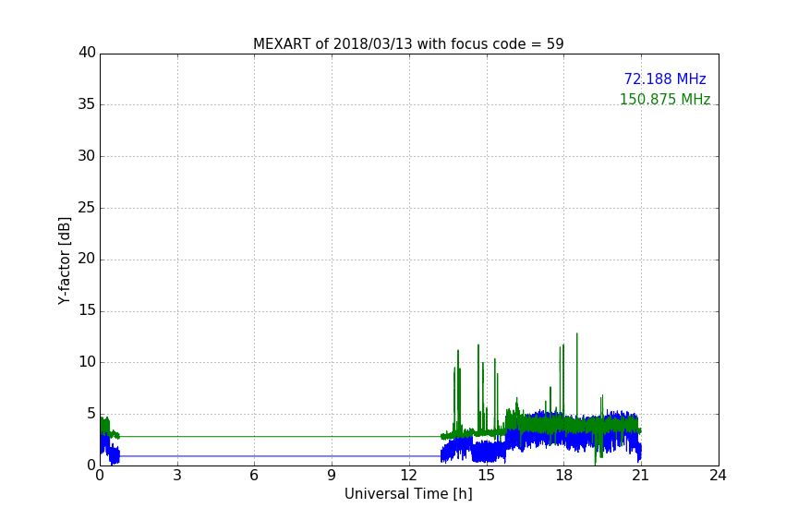Click the y-axis tick label 35

click(87, 104)
